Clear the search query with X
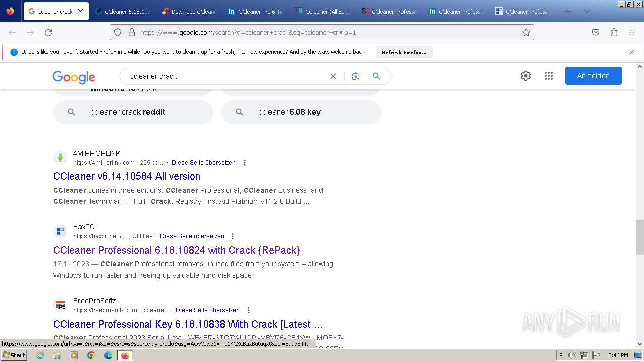The height and width of the screenshot is (362, 644). (333, 76)
